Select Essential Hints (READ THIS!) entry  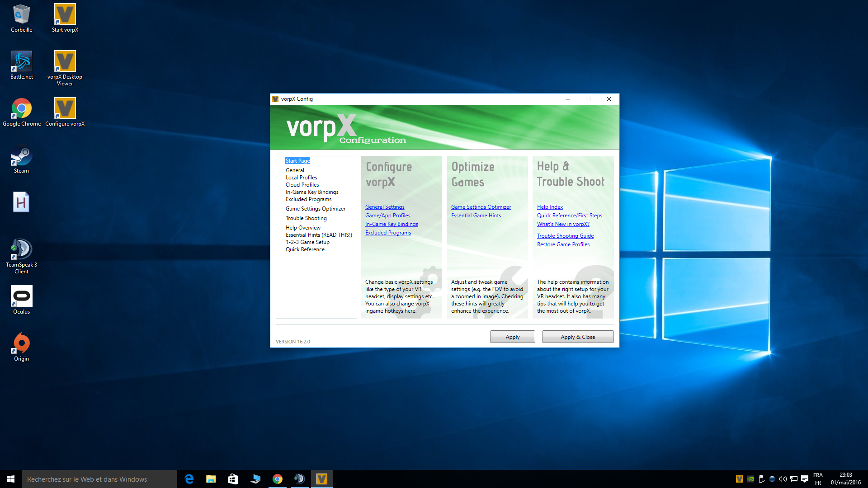click(x=319, y=235)
